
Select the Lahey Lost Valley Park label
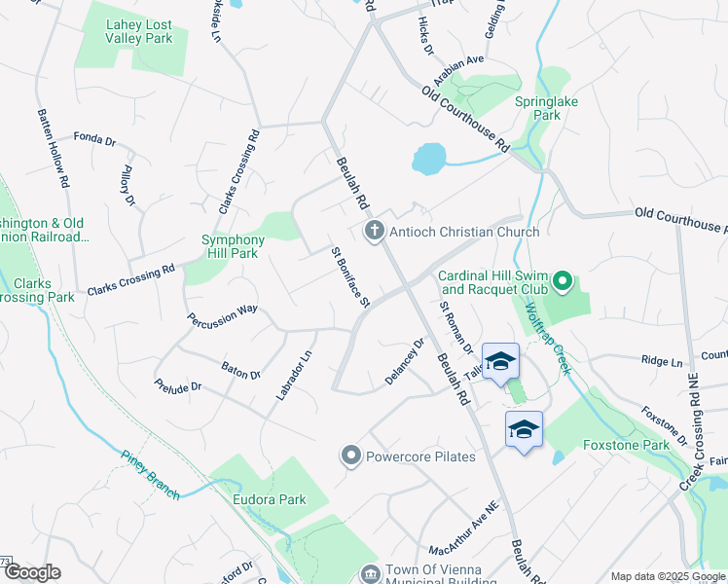[x=139, y=31]
